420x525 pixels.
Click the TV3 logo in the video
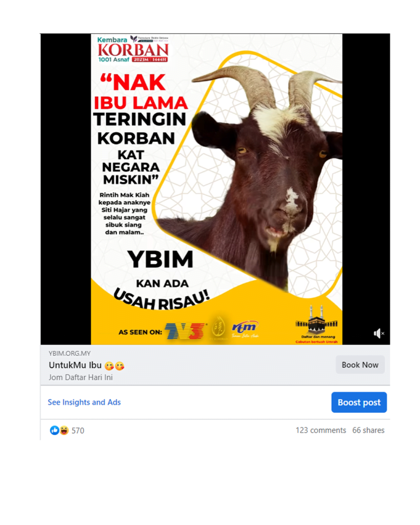(185, 331)
